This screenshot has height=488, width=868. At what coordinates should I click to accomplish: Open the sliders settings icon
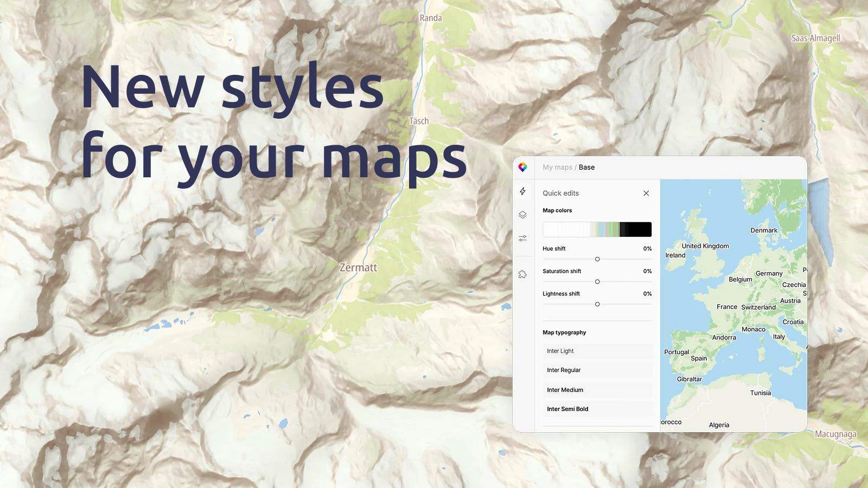click(x=522, y=238)
